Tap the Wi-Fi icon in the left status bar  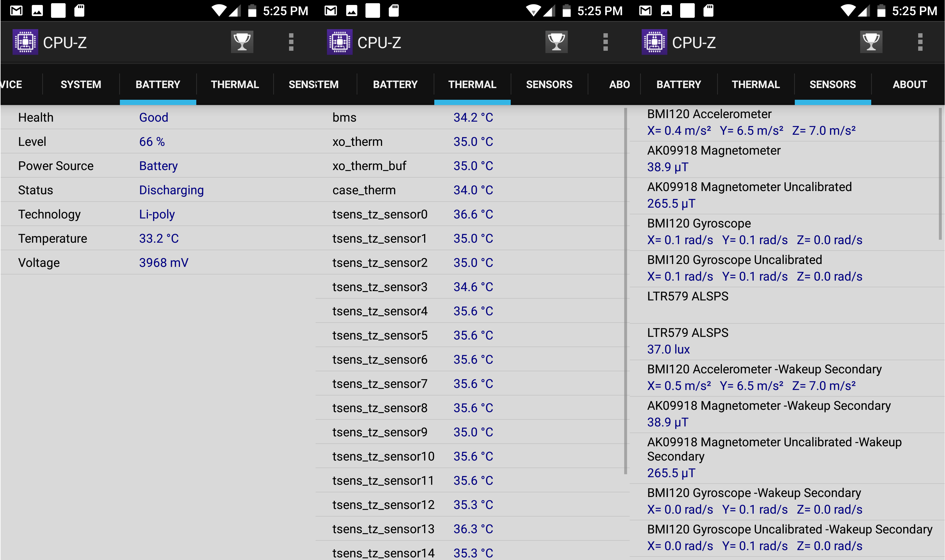(218, 10)
